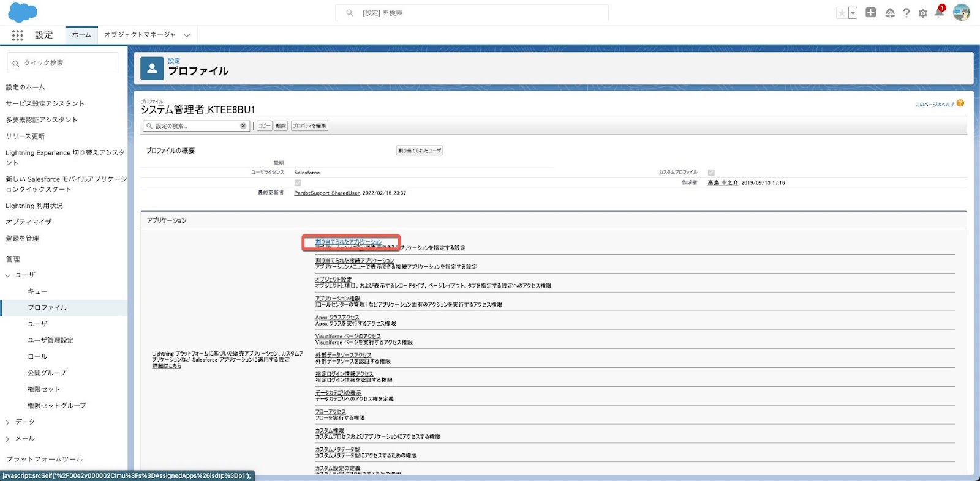The width and height of the screenshot is (980, 481).
Task: Select ユーザ管理設定 in the sidebar
Action: point(50,340)
